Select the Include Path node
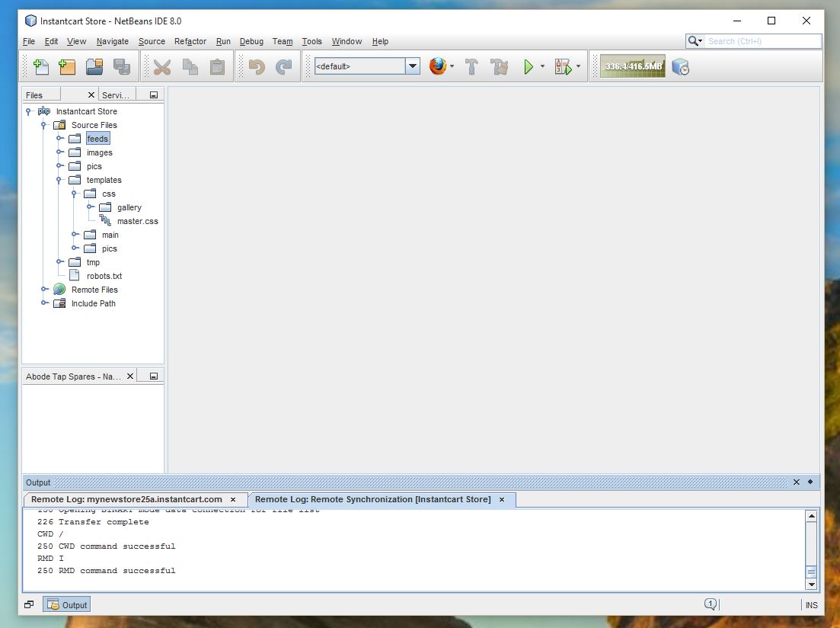840x628 pixels. pos(93,303)
